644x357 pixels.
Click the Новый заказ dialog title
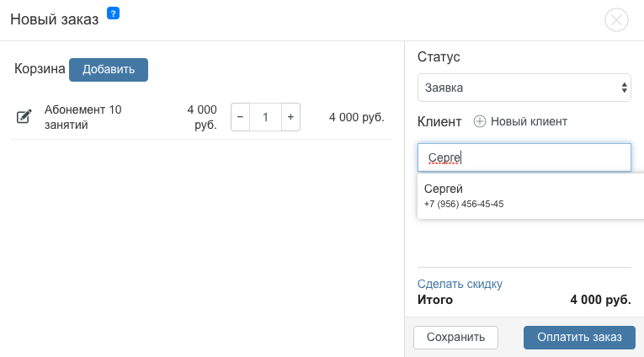(x=54, y=19)
